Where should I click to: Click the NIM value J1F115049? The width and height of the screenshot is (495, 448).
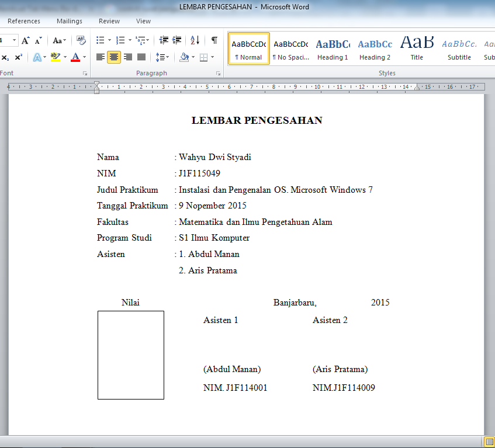tap(199, 173)
